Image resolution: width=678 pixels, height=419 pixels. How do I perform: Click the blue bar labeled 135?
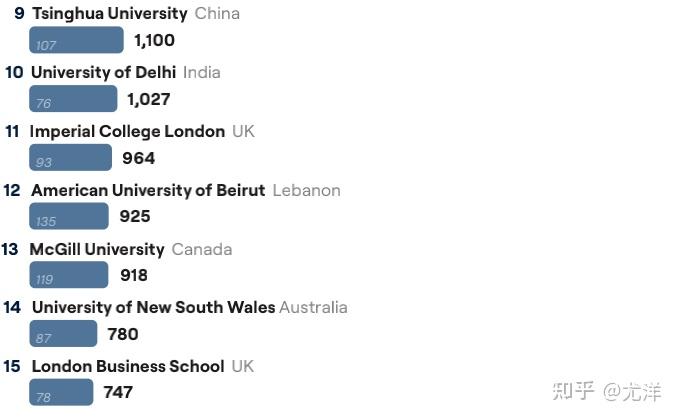pyautogui.click(x=69, y=216)
